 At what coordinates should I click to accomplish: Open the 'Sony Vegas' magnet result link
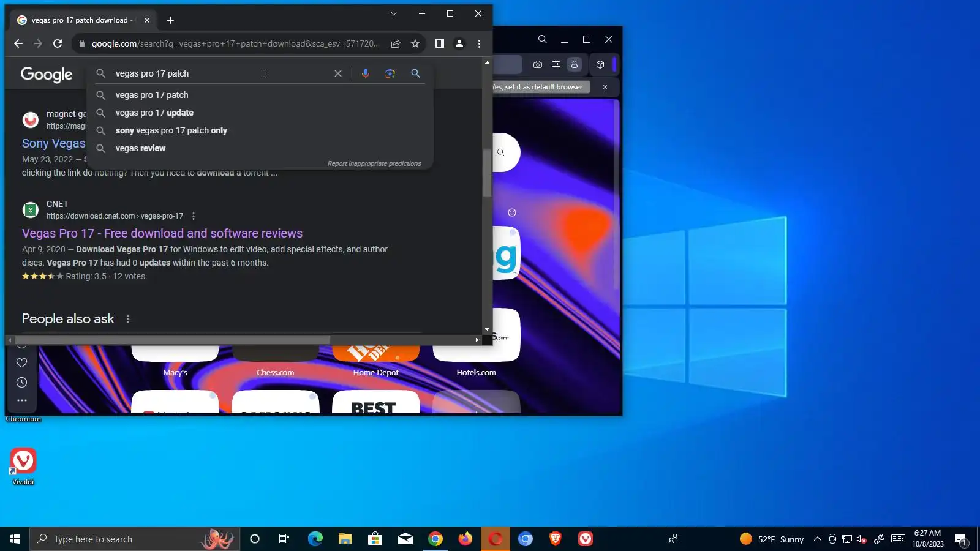point(54,143)
